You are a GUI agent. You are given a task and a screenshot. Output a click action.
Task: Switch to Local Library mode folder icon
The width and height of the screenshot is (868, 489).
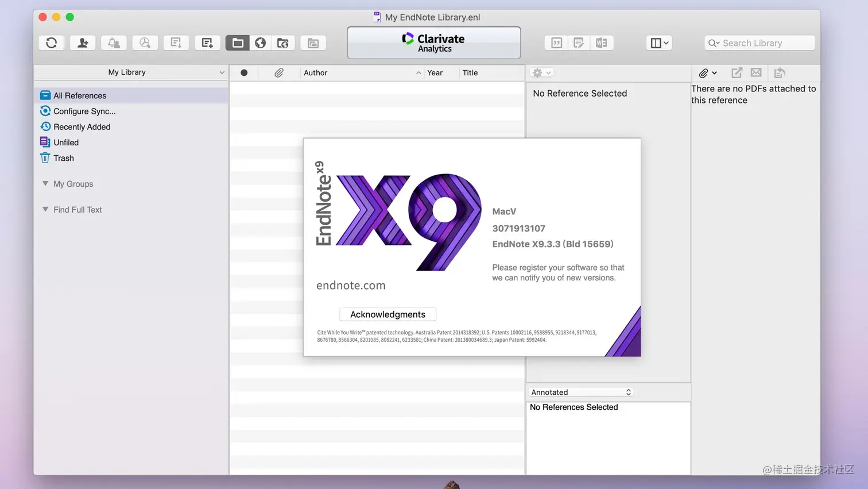(x=238, y=43)
